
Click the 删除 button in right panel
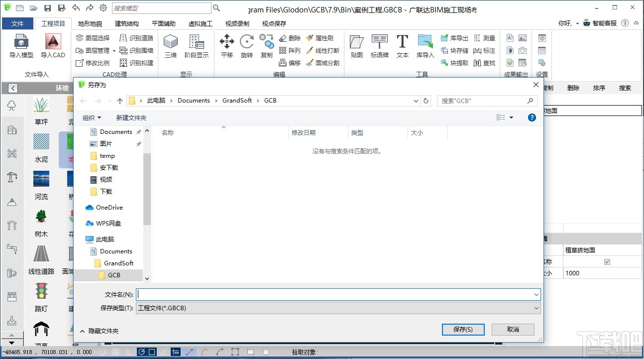(x=573, y=88)
